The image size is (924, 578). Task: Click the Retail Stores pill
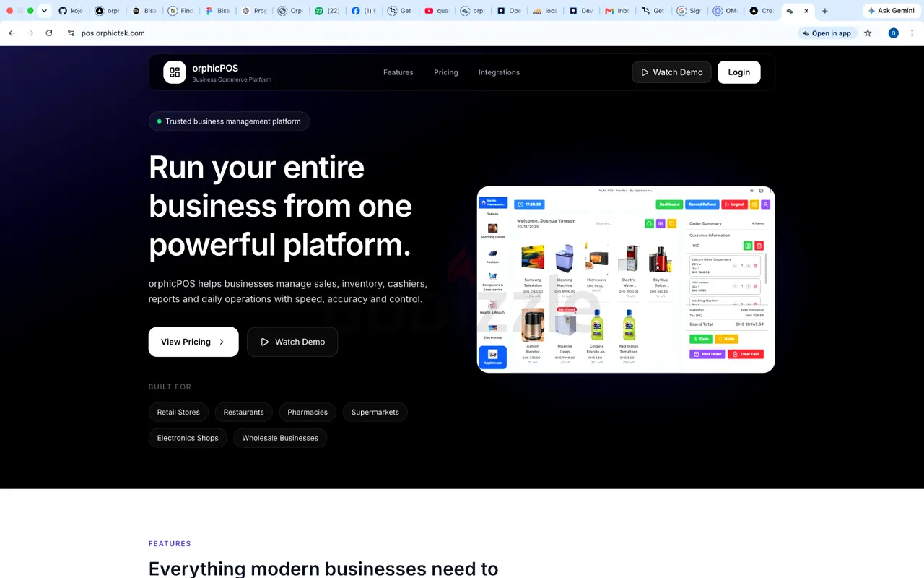pos(178,412)
